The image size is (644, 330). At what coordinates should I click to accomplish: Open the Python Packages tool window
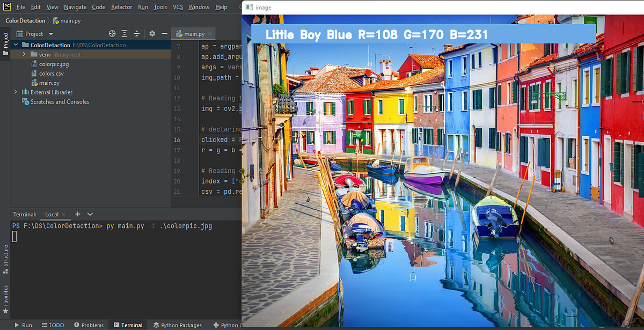coord(178,325)
